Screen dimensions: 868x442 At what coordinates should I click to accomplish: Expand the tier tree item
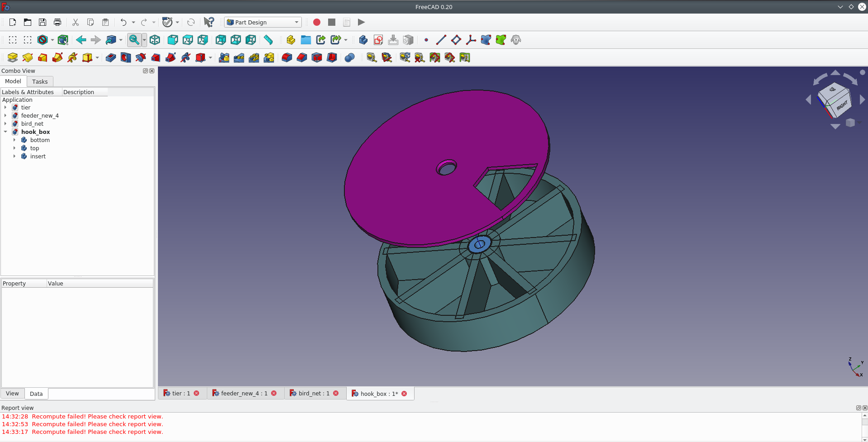(x=5, y=108)
